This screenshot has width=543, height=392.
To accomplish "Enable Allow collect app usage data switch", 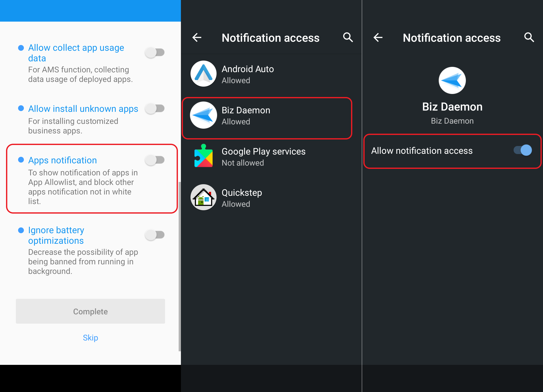I will tap(155, 53).
